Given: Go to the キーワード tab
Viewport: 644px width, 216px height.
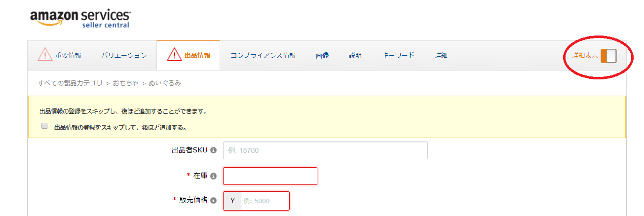Looking at the screenshot, I should (398, 55).
